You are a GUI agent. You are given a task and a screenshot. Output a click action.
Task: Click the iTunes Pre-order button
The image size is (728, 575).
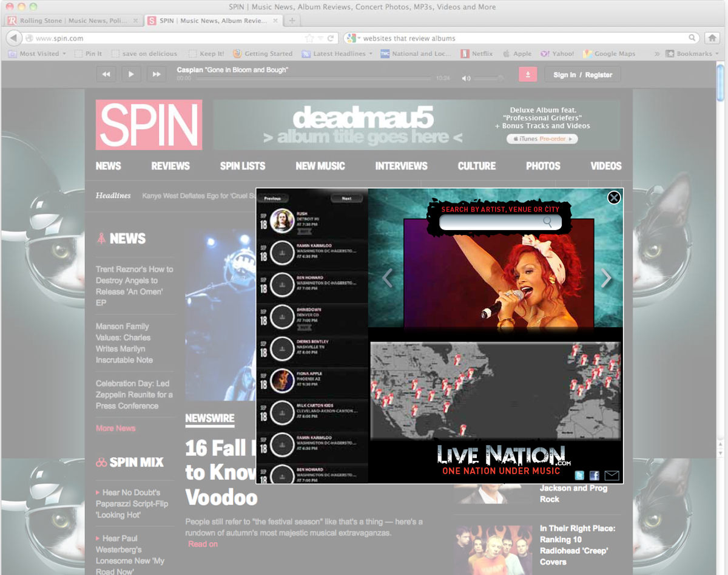click(x=542, y=139)
